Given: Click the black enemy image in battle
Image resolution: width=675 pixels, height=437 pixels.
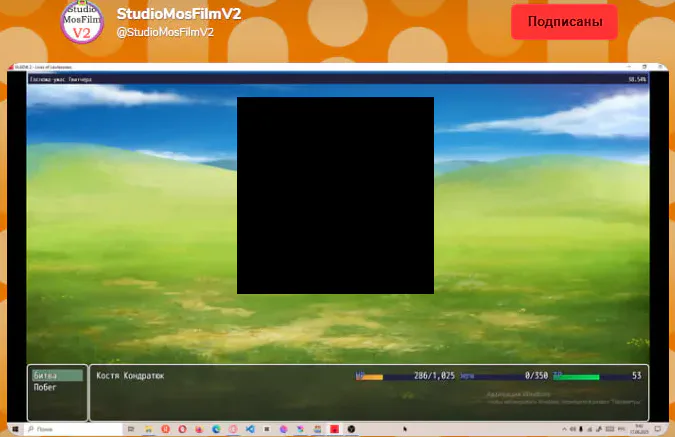Looking at the screenshot, I should [x=335, y=195].
